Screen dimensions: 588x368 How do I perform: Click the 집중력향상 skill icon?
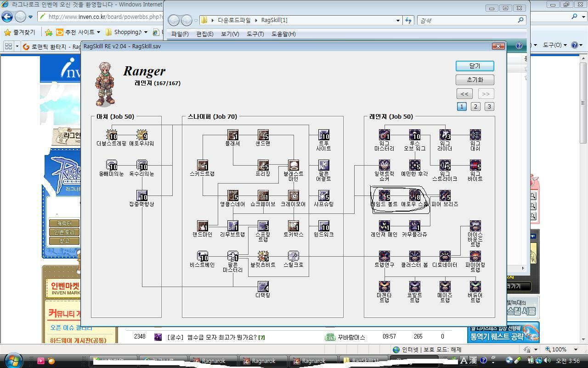pyautogui.click(x=141, y=195)
